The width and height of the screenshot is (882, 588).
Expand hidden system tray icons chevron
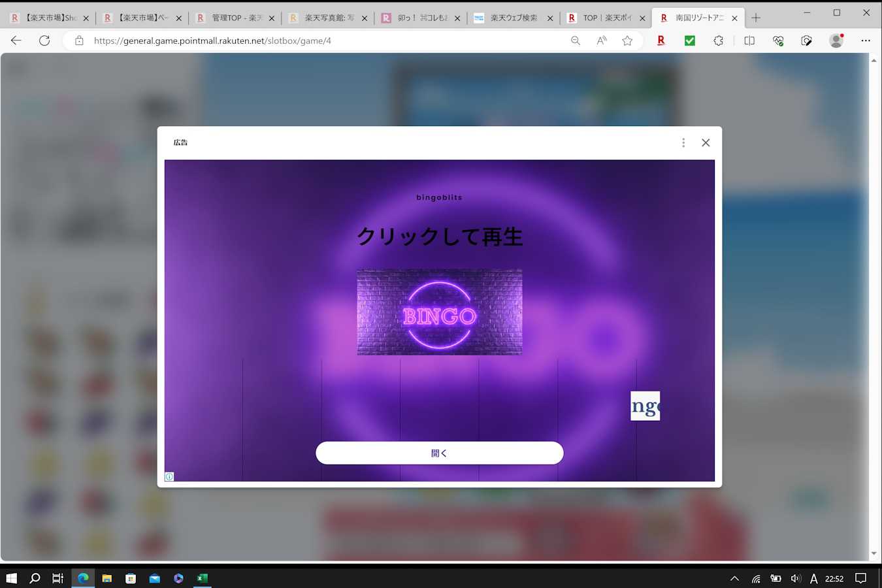[734, 578]
